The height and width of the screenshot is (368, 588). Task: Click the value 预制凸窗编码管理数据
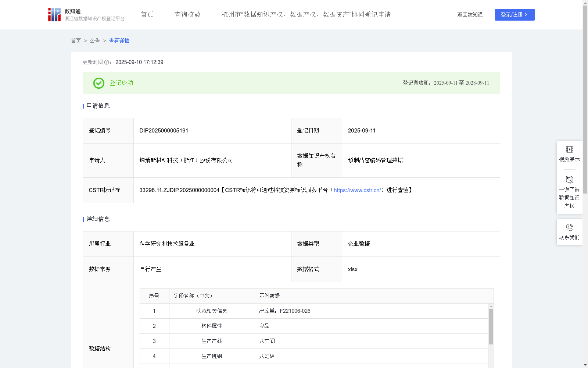coord(376,160)
